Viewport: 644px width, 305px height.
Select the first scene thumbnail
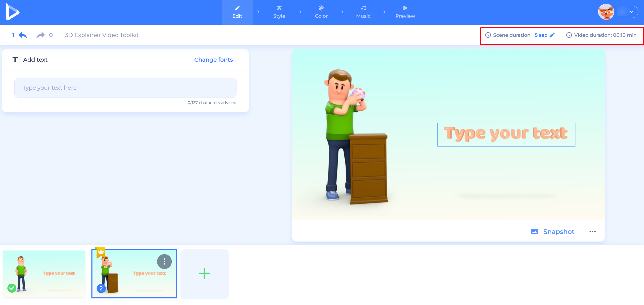point(44,274)
